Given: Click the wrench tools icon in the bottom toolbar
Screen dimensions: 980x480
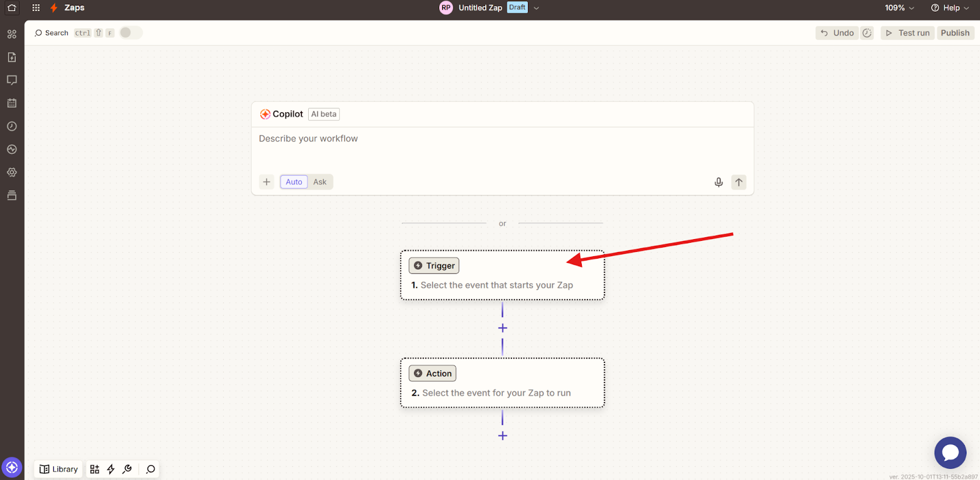Looking at the screenshot, I should tap(127, 469).
